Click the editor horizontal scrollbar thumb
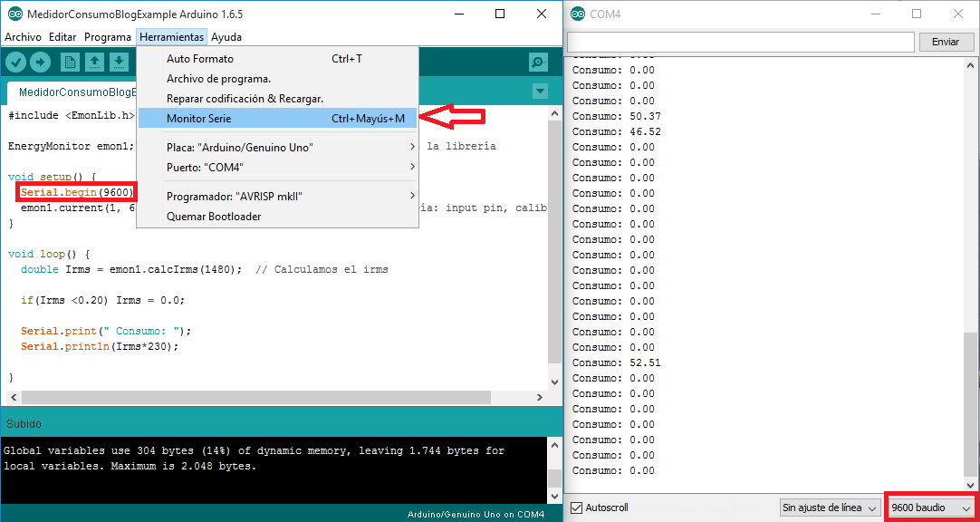 [x=256, y=398]
